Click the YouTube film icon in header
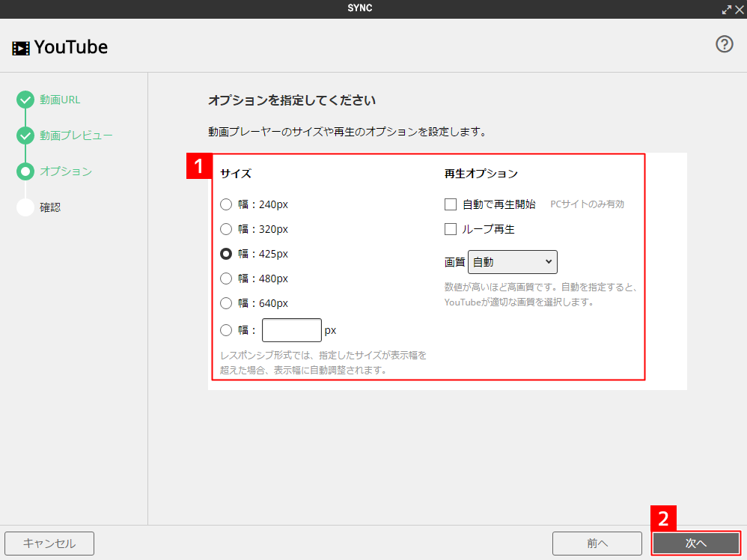 pyautogui.click(x=20, y=48)
